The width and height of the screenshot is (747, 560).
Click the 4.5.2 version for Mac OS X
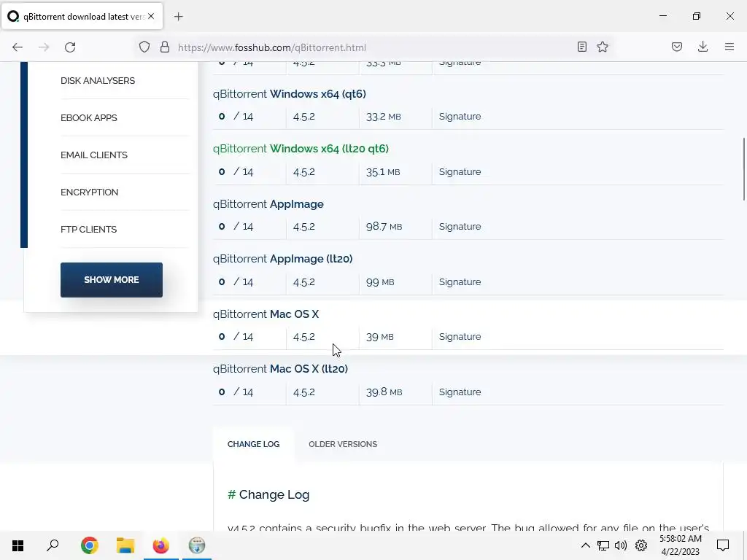(304, 336)
